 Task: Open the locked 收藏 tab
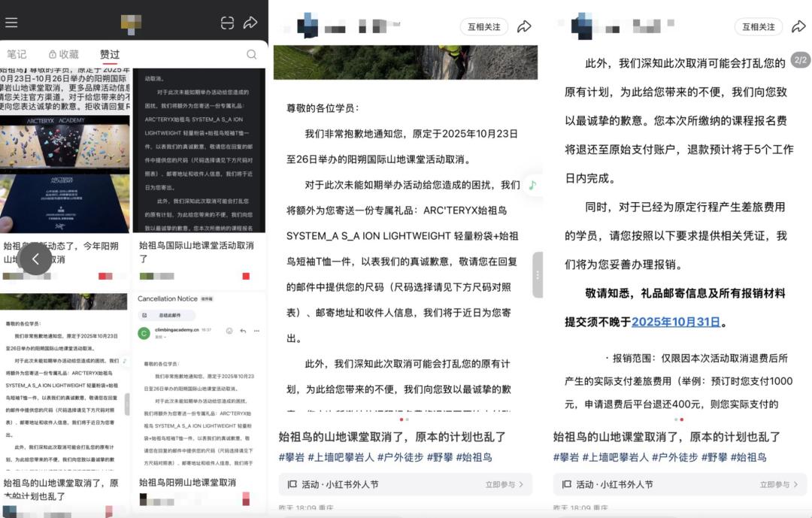[64, 54]
